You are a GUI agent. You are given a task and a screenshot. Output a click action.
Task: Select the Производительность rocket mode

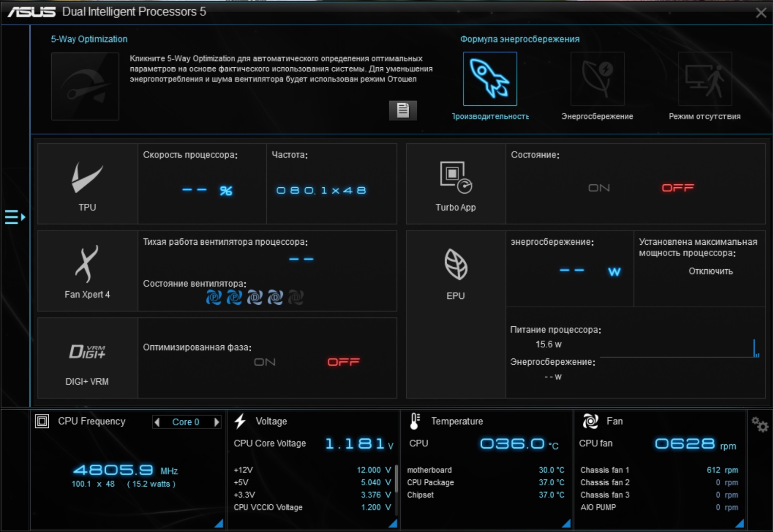[x=490, y=79]
